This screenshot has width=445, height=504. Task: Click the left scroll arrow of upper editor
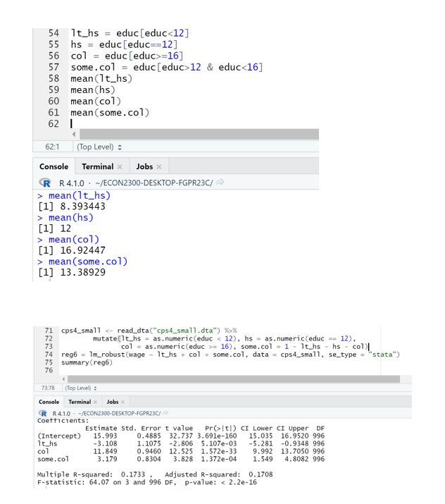click(74, 134)
